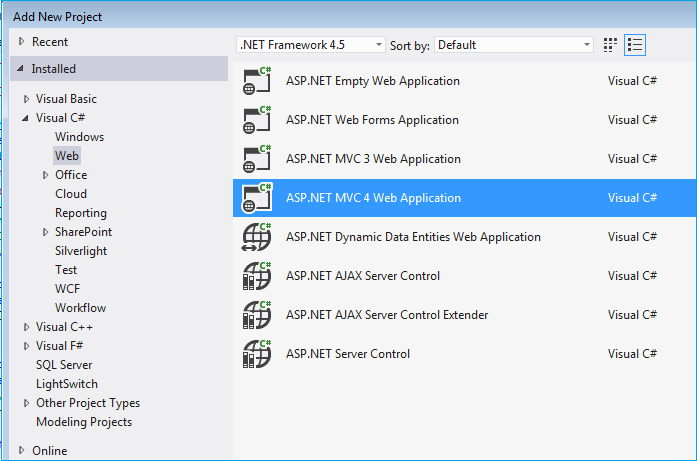697x461 pixels.
Task: Click the ASP.NET AJAX Server Control icon
Action: click(258, 276)
